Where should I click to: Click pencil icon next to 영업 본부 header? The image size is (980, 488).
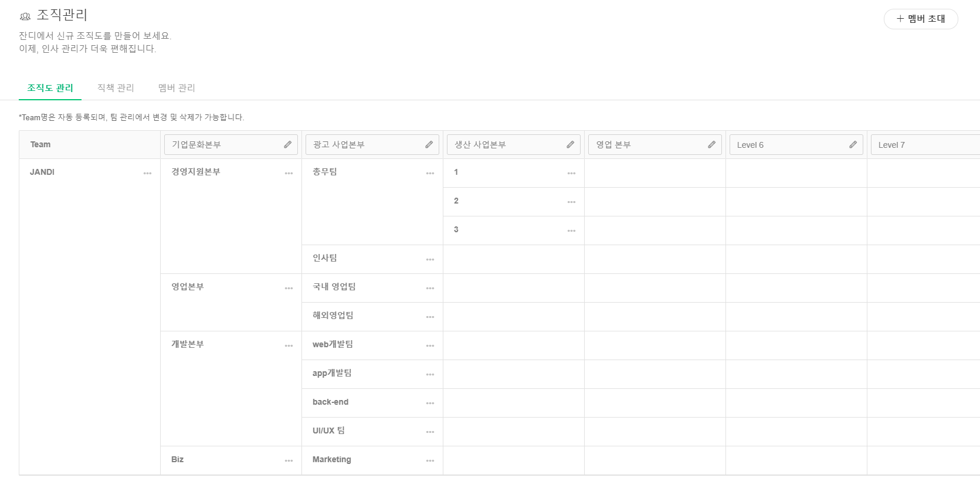(711, 145)
